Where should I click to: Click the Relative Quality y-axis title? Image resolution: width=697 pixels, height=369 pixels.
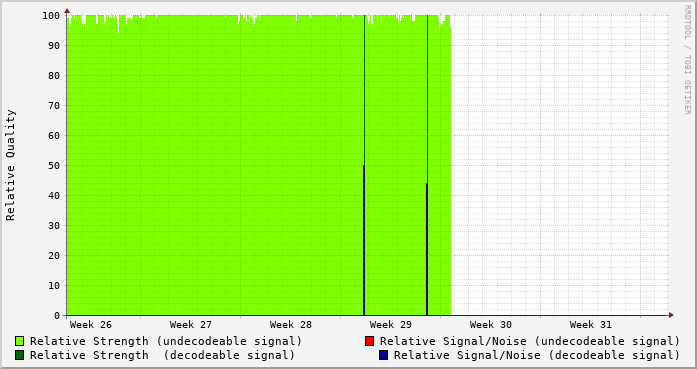point(10,165)
